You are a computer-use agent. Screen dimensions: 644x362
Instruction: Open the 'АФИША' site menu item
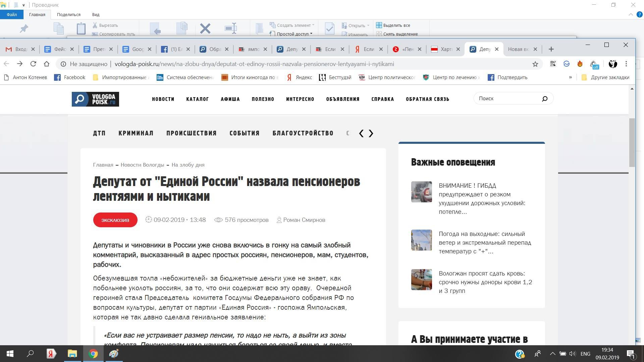click(230, 99)
